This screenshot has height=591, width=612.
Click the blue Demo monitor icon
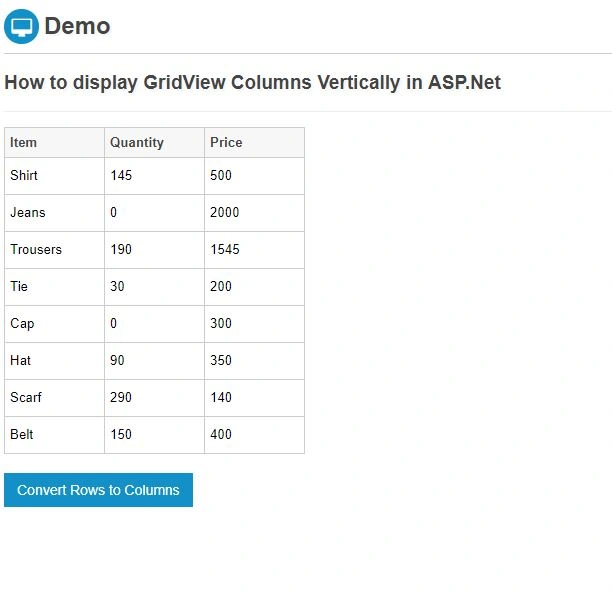click(x=21, y=27)
